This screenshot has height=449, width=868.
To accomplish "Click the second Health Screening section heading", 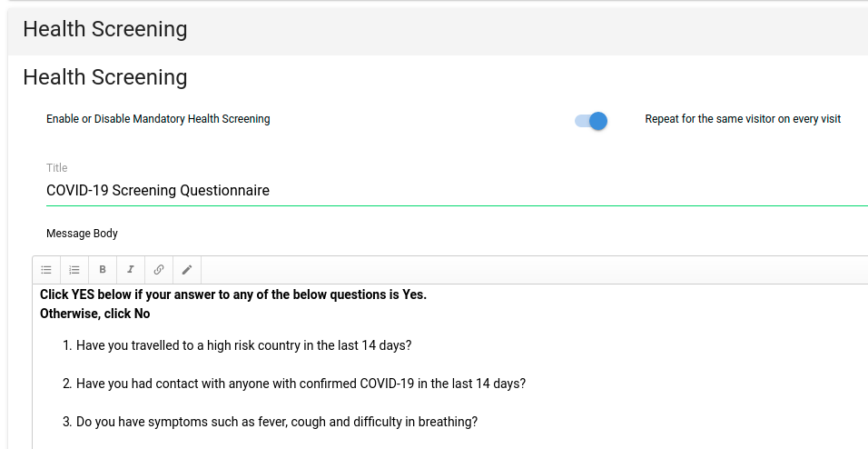I will point(105,78).
